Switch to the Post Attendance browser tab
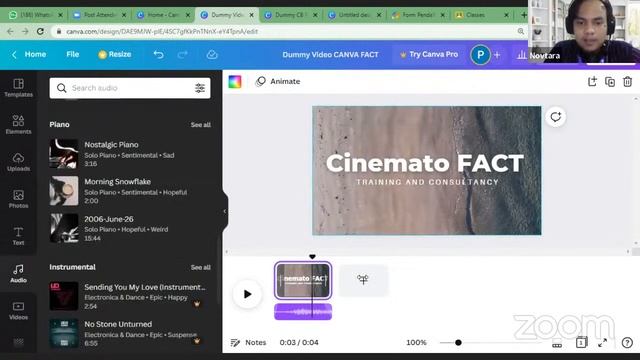This screenshot has width=640, height=360. (100, 15)
